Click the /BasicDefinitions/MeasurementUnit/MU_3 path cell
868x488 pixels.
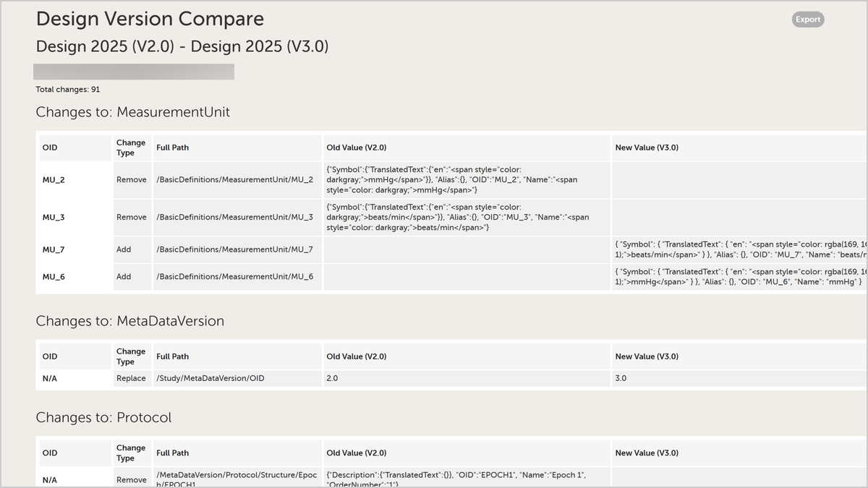click(237, 218)
